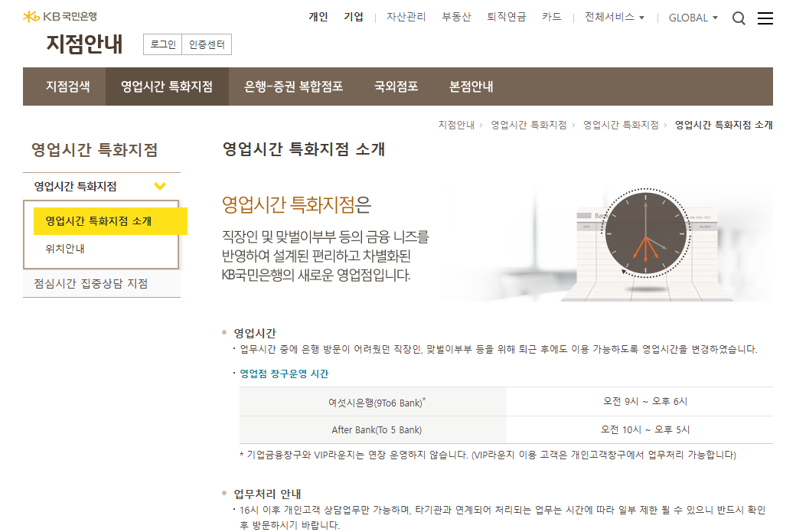Click the After Bank(To 5 Bank) cell
Viewport: 796px width, 532px height.
(x=374, y=430)
